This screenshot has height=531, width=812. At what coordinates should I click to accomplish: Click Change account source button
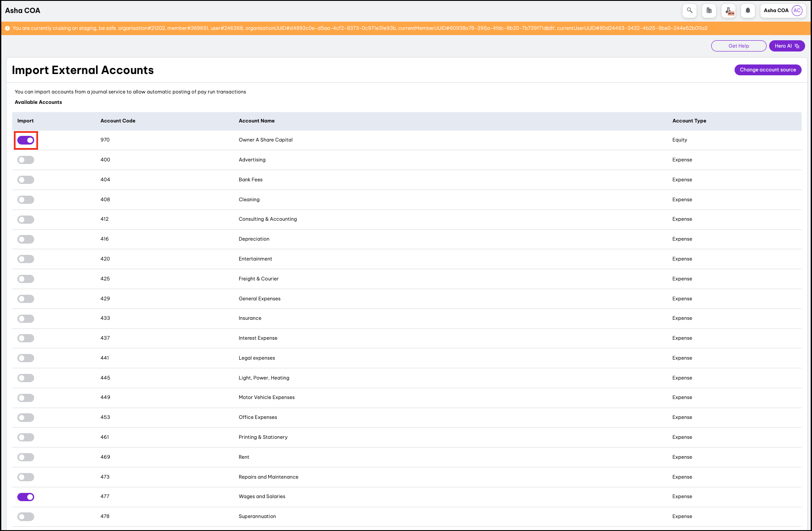pyautogui.click(x=767, y=70)
